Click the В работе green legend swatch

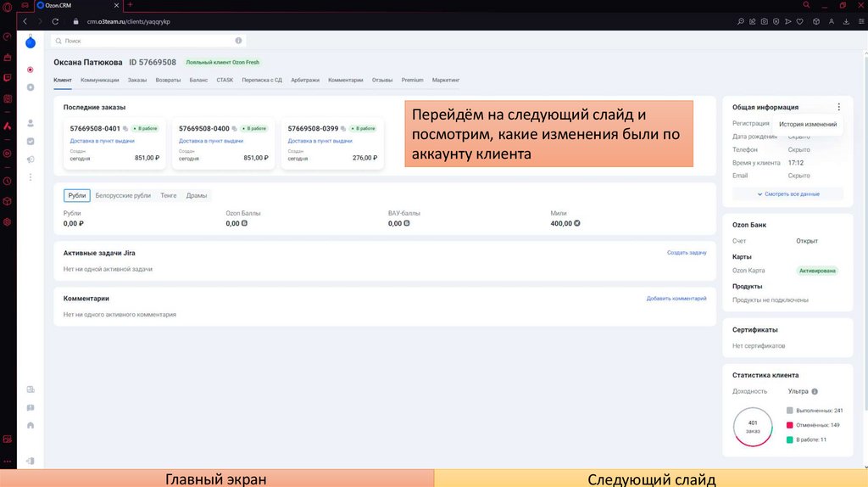pyautogui.click(x=789, y=439)
